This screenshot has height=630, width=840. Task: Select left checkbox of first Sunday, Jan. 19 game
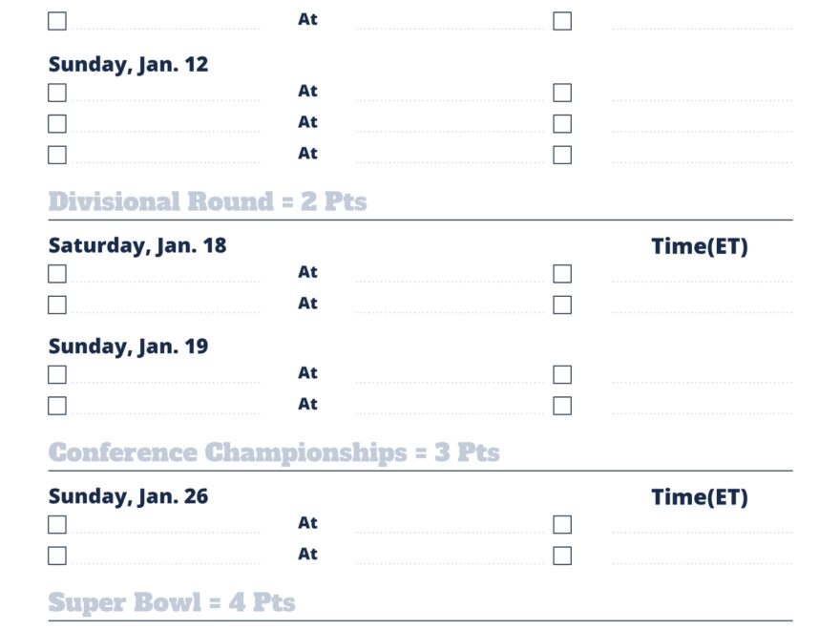[x=57, y=374]
